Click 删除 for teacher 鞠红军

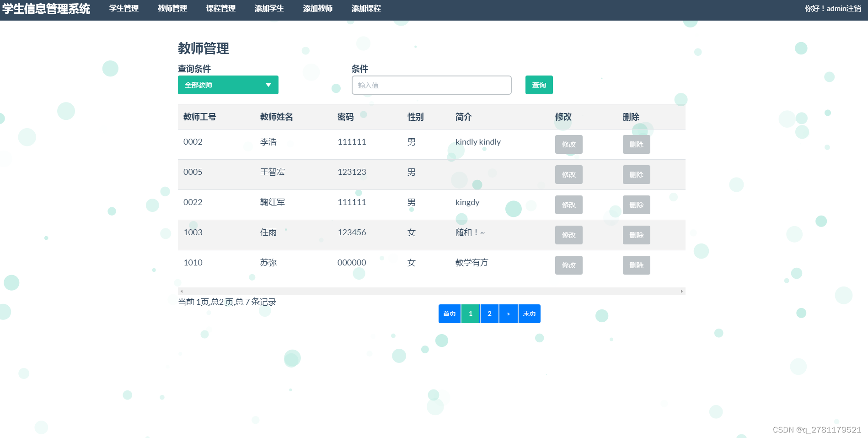(x=637, y=205)
